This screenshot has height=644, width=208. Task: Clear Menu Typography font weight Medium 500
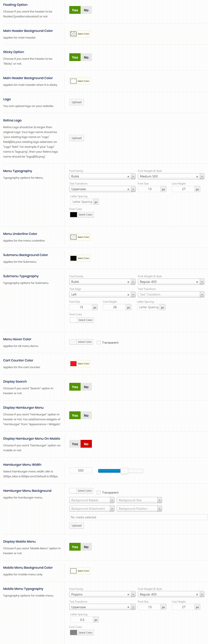coord(197,176)
